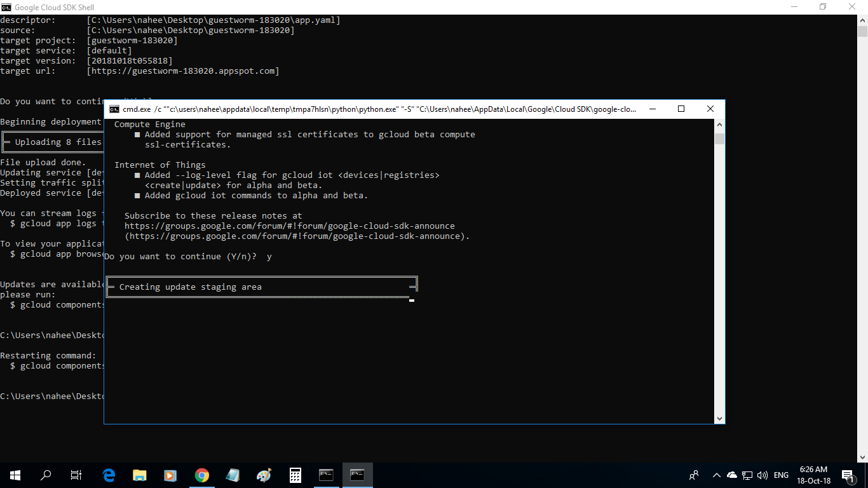Click the cmd.exe scrollbar down arrow
Image resolution: width=868 pixels, height=488 pixels.
click(719, 419)
